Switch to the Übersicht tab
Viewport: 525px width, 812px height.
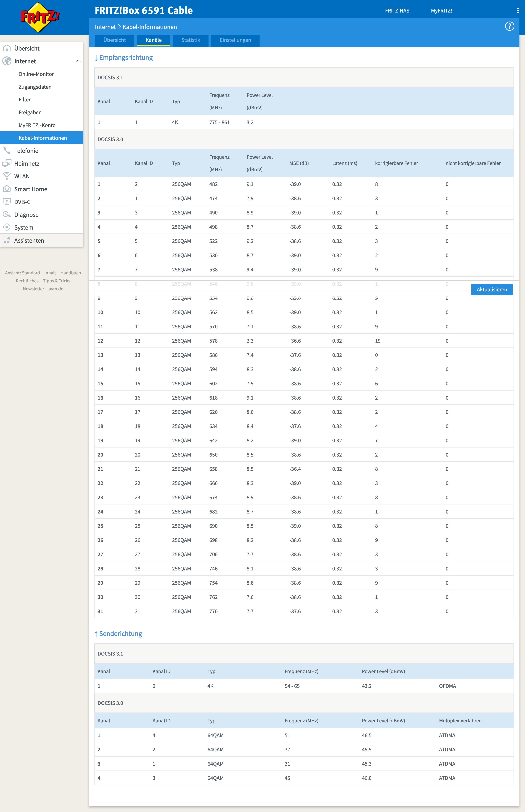tap(115, 40)
